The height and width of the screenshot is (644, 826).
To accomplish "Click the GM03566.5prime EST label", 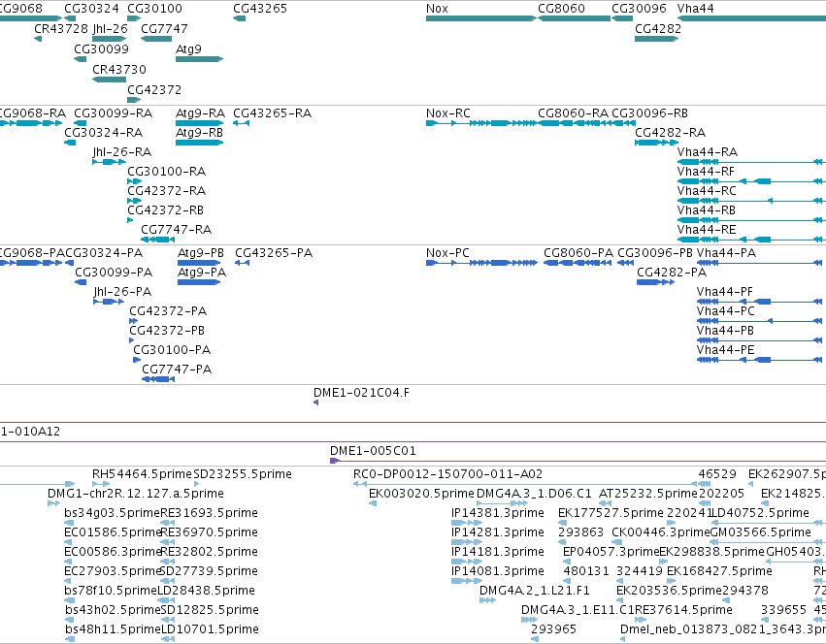I will pyautogui.click(x=761, y=532).
